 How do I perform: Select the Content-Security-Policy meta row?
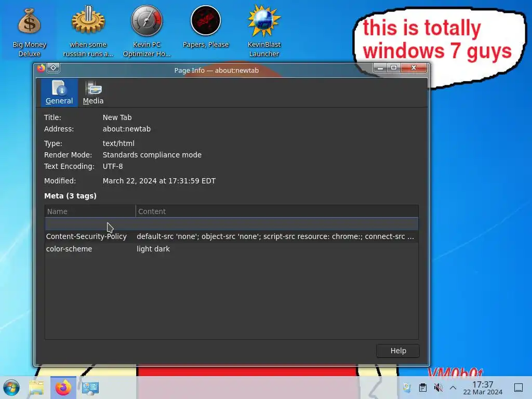point(231,236)
